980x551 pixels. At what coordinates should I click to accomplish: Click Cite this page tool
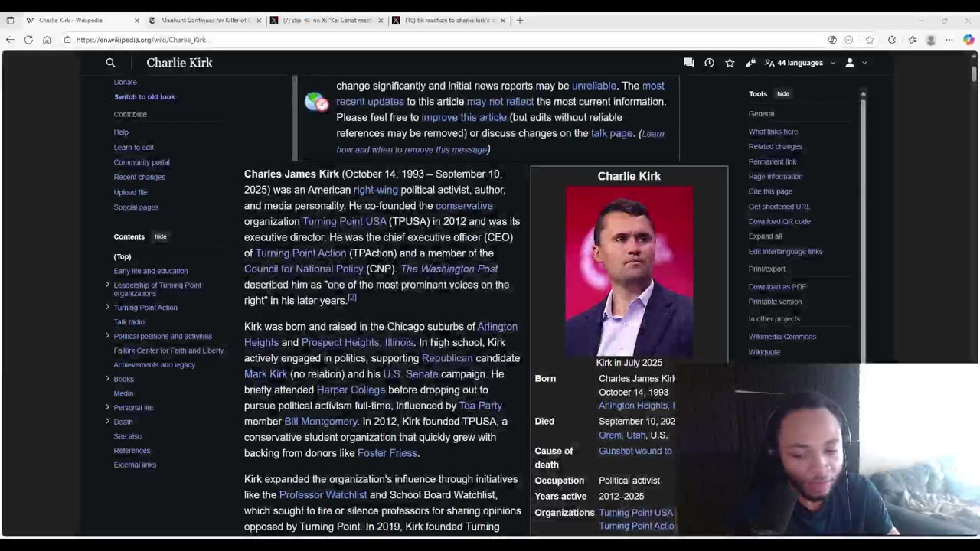tap(770, 191)
